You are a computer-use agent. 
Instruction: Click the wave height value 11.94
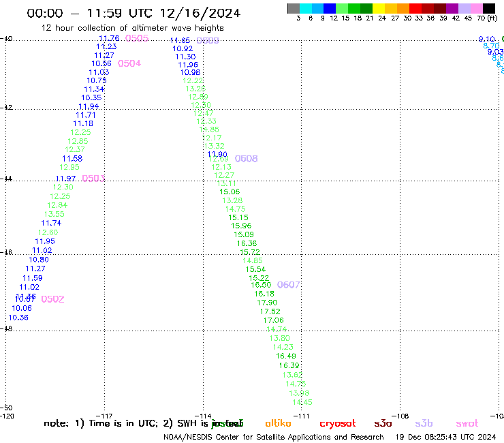pyautogui.click(x=89, y=106)
